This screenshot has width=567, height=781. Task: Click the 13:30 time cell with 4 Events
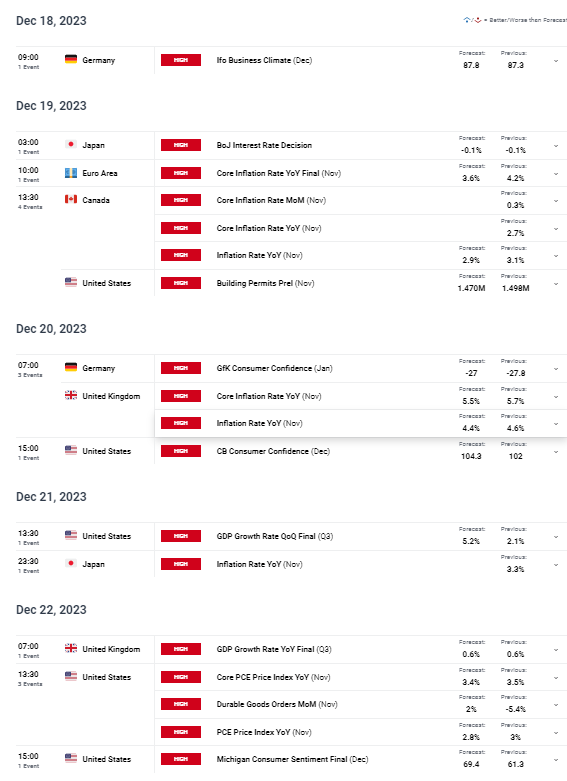(x=30, y=201)
